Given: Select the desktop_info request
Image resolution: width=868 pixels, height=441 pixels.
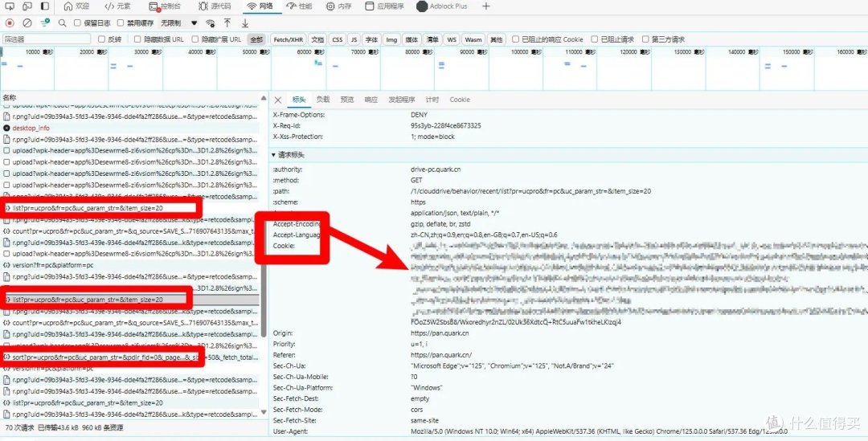Looking at the screenshot, I should pyautogui.click(x=31, y=128).
